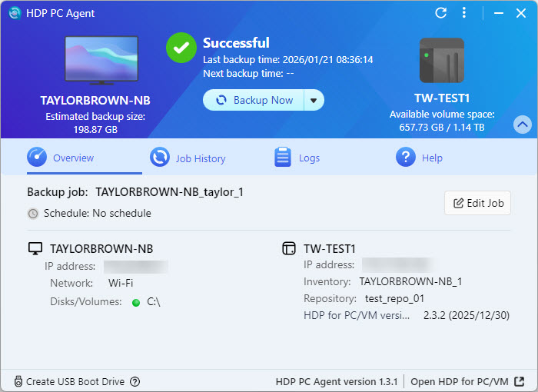Start a backup with Backup Now button
The width and height of the screenshot is (538, 392).
click(254, 101)
